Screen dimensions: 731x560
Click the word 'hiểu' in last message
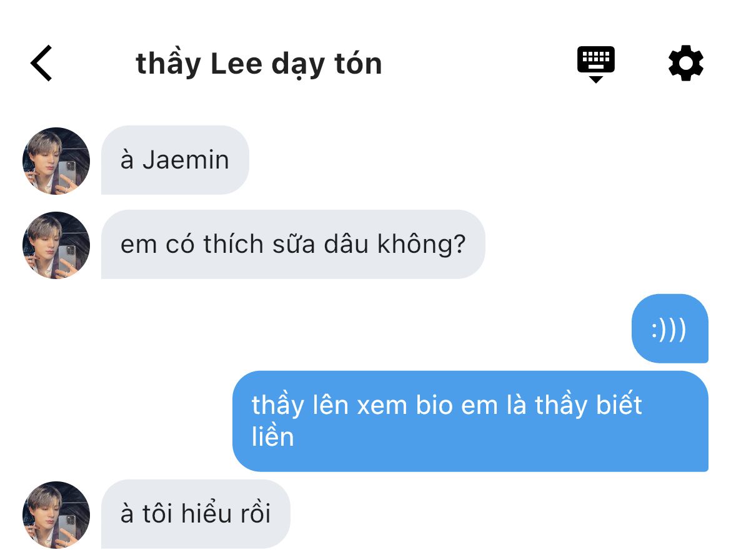[206, 513]
